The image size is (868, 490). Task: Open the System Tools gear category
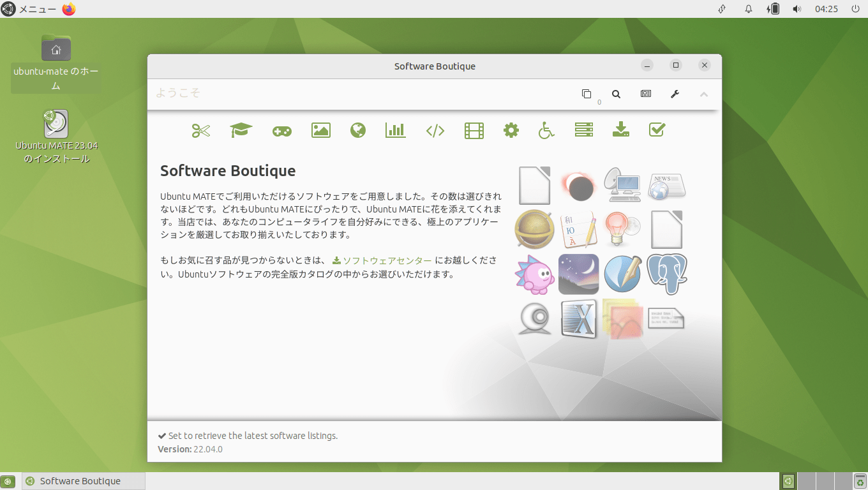coord(511,130)
